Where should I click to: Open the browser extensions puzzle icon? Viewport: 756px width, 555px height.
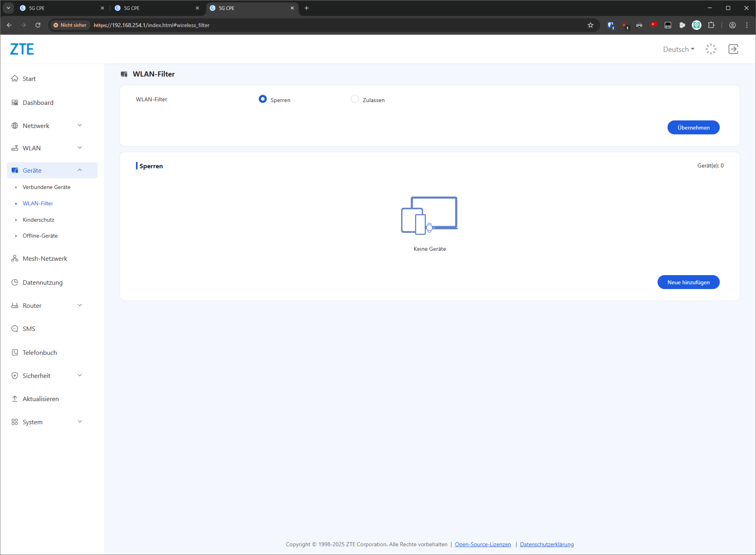coord(711,25)
